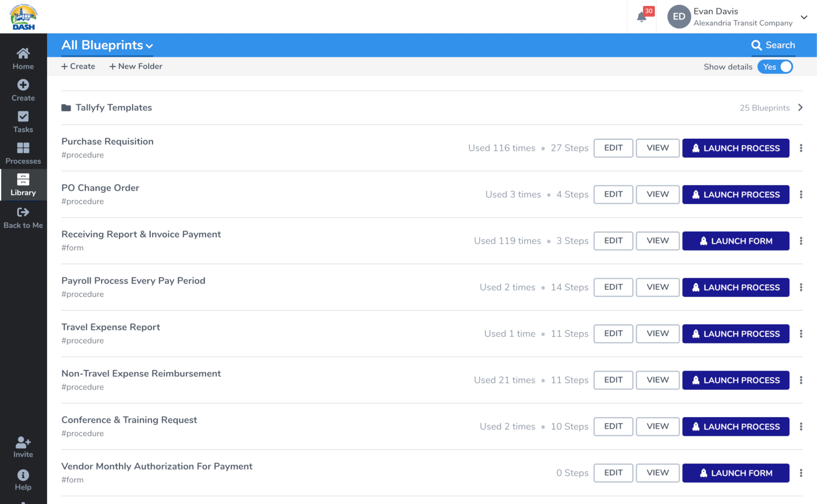Screen dimensions: 817x504
Task: Open the PO Change Order title
Action: tap(100, 188)
